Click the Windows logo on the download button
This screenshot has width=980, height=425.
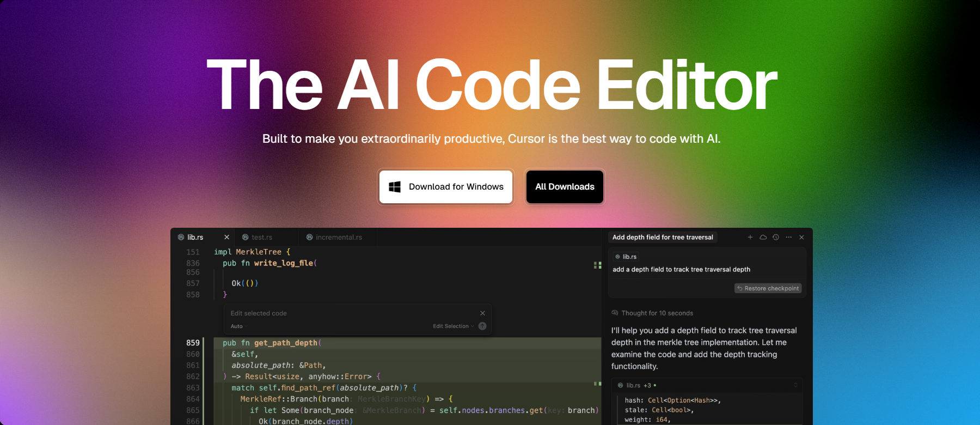395,187
